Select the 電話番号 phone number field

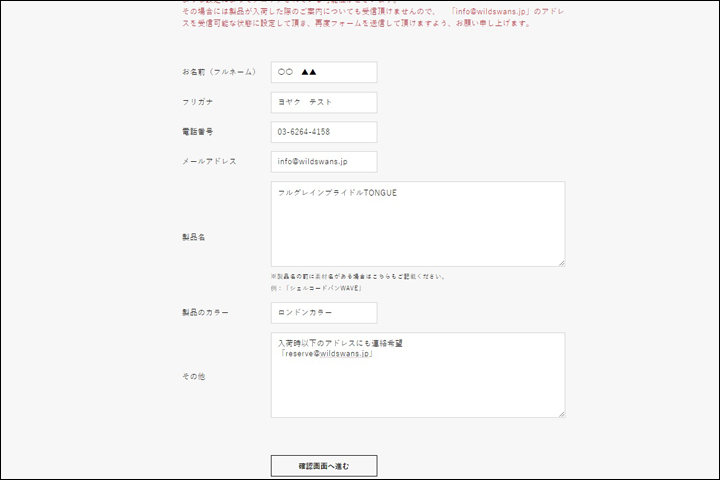click(323, 132)
